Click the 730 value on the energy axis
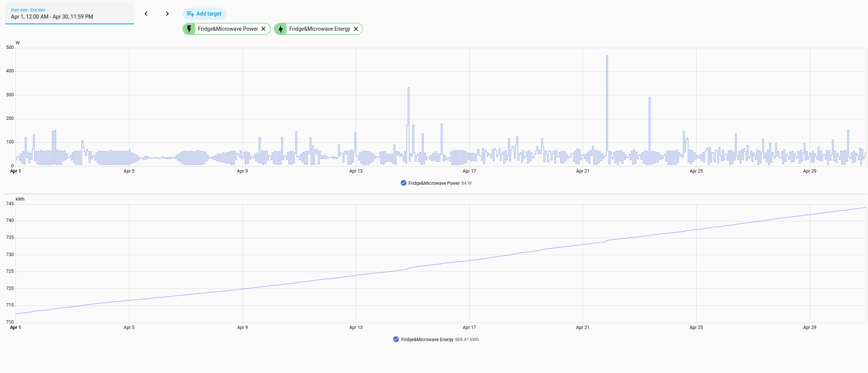The width and height of the screenshot is (868, 373). (10, 255)
